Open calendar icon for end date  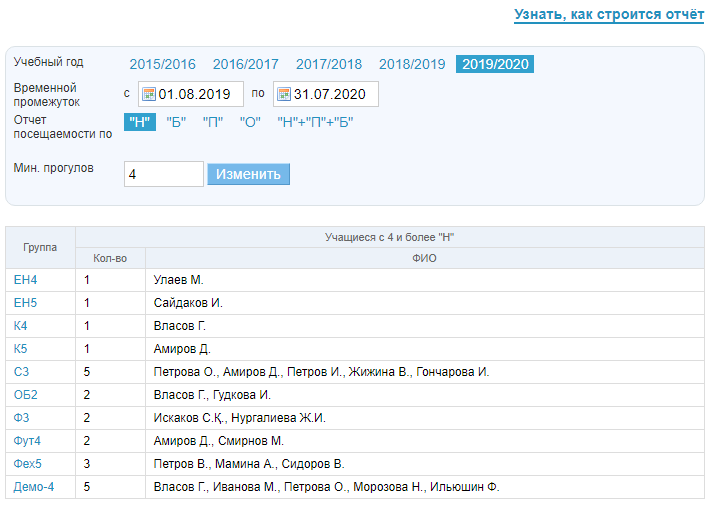click(283, 95)
